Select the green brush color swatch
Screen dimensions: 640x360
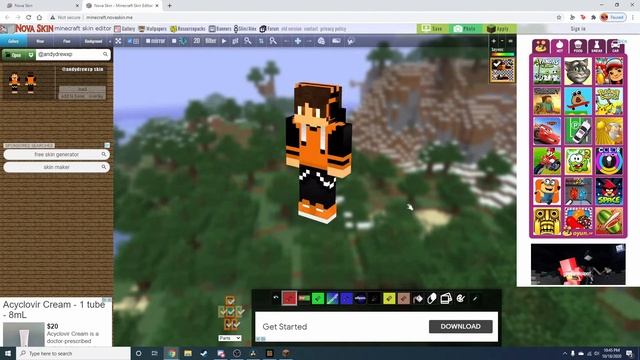point(318,298)
